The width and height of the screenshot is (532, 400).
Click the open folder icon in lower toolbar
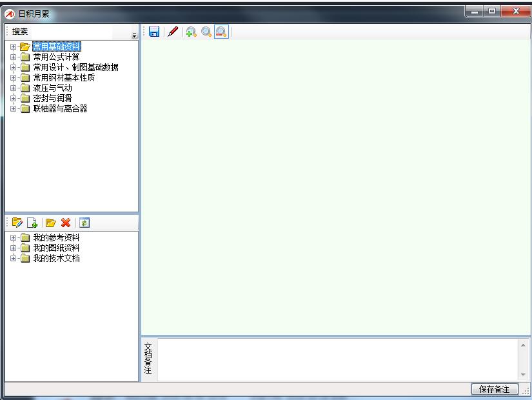tap(50, 223)
